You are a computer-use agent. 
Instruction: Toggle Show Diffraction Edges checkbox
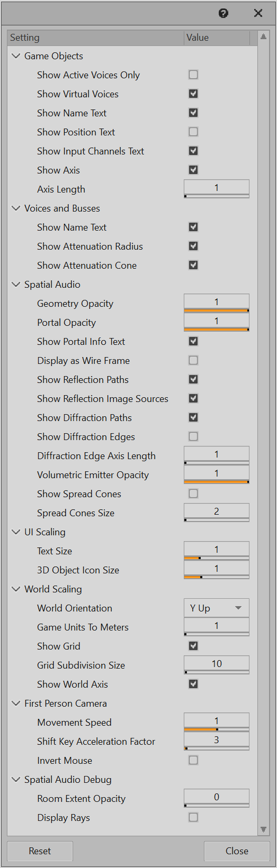pos(193,436)
